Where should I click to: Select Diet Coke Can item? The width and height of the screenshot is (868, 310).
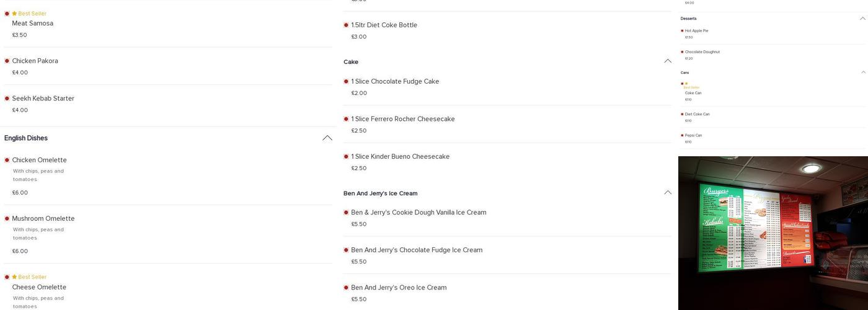[697, 114]
